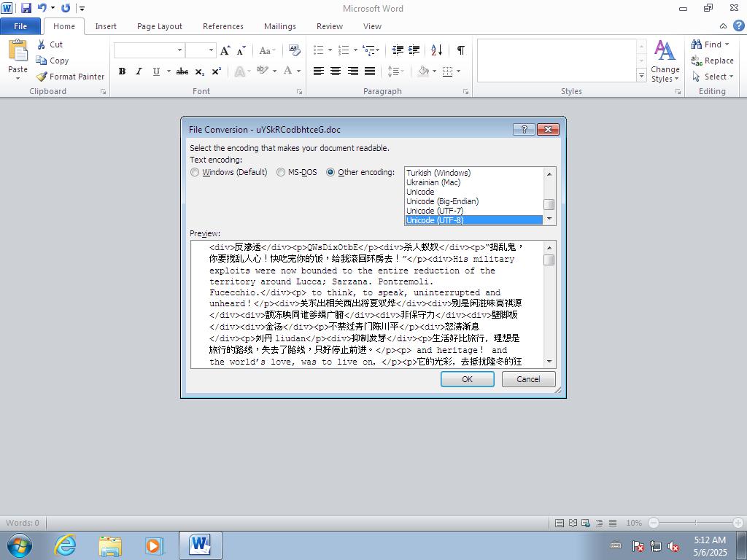Click the Grow Font icon
The height and width of the screenshot is (560, 747).
225,50
